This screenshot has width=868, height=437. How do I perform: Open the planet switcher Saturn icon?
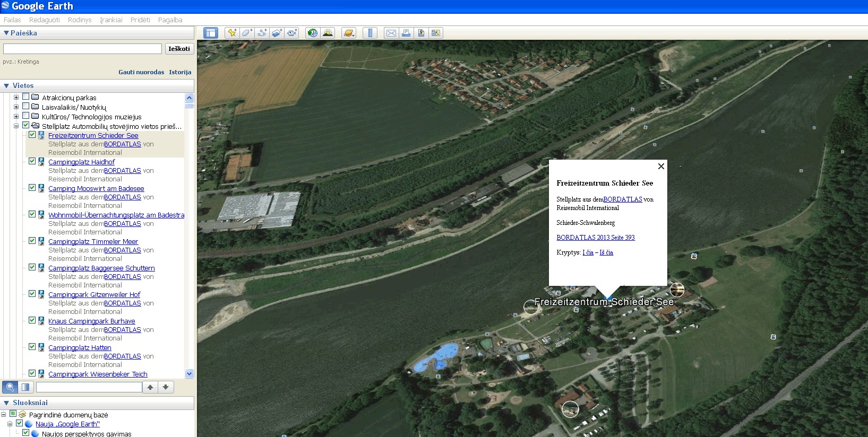[x=349, y=33]
